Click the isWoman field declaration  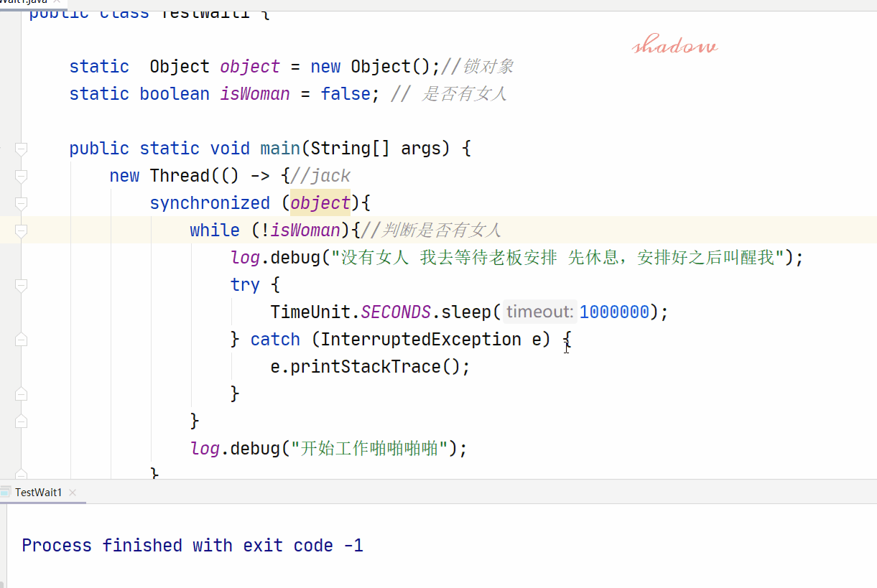[x=255, y=94]
